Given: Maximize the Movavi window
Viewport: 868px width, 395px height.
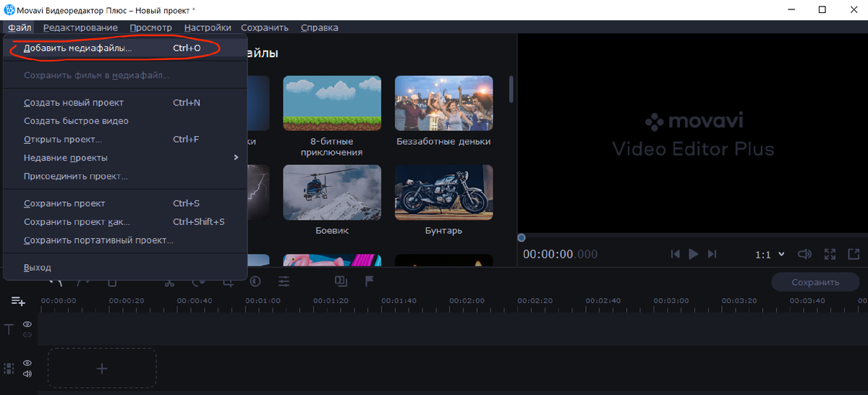Looking at the screenshot, I should [x=822, y=9].
